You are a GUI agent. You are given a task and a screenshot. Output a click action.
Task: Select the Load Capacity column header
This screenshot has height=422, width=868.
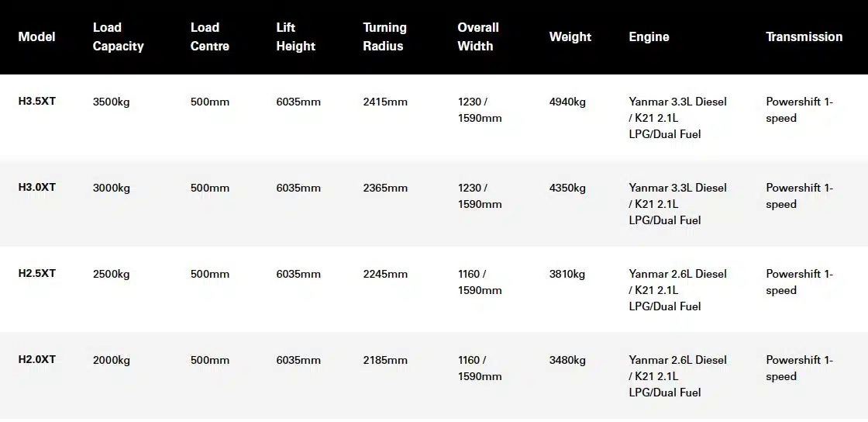[118, 37]
